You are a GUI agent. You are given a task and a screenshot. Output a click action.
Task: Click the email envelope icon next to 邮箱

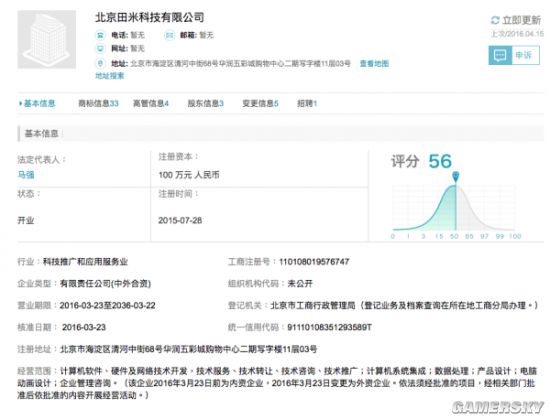(x=169, y=35)
